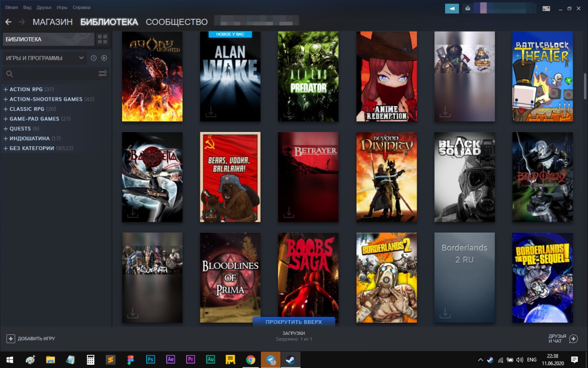Select the BattleBlock Theater cover
The height and width of the screenshot is (368, 588).
(x=543, y=76)
